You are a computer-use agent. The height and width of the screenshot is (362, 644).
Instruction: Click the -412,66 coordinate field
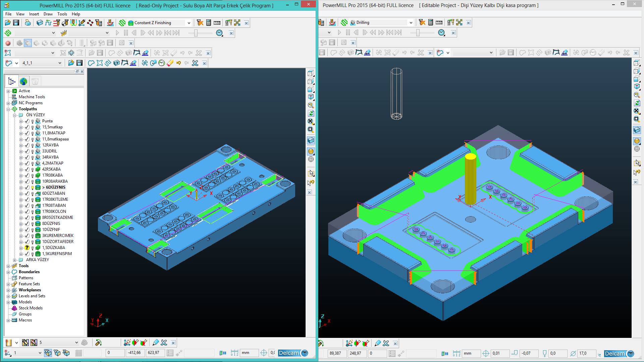(x=135, y=353)
